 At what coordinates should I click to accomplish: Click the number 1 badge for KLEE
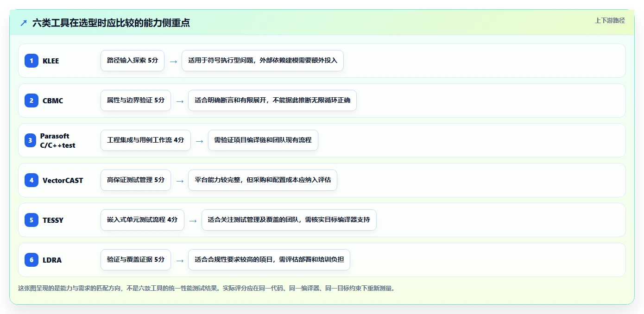click(32, 61)
